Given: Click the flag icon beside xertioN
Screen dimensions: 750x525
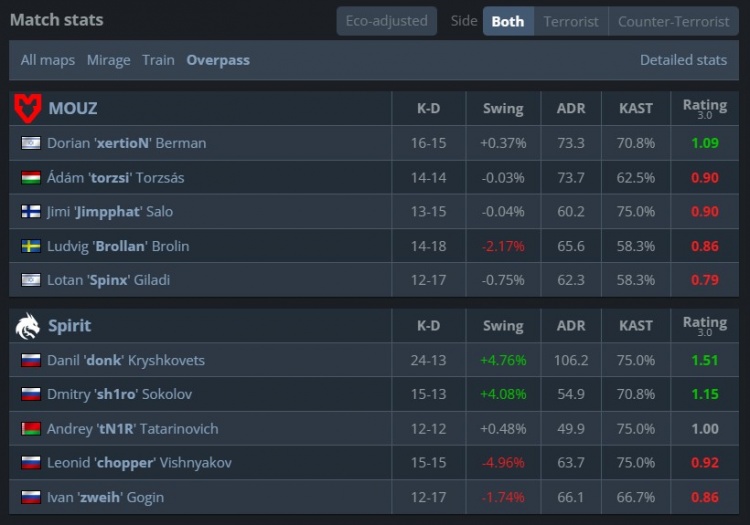Looking at the screenshot, I should [30, 143].
